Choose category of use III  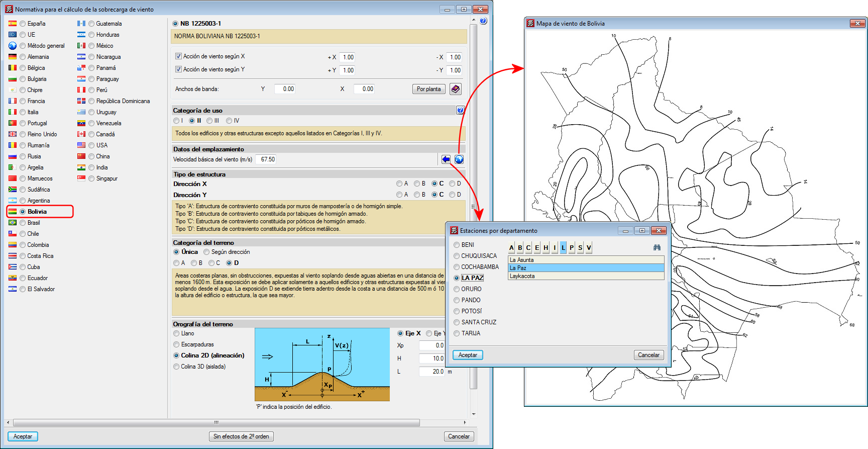(x=209, y=121)
